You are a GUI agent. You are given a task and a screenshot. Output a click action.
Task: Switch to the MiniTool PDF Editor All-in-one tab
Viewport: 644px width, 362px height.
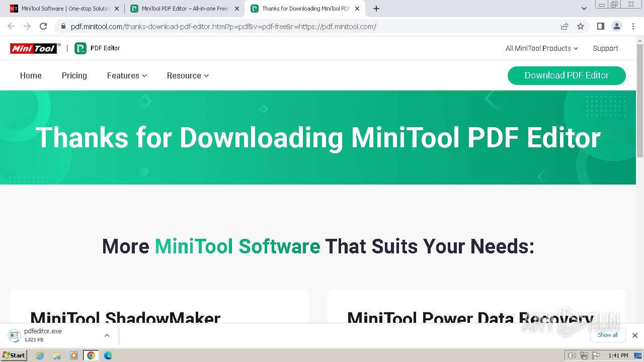pos(184,9)
